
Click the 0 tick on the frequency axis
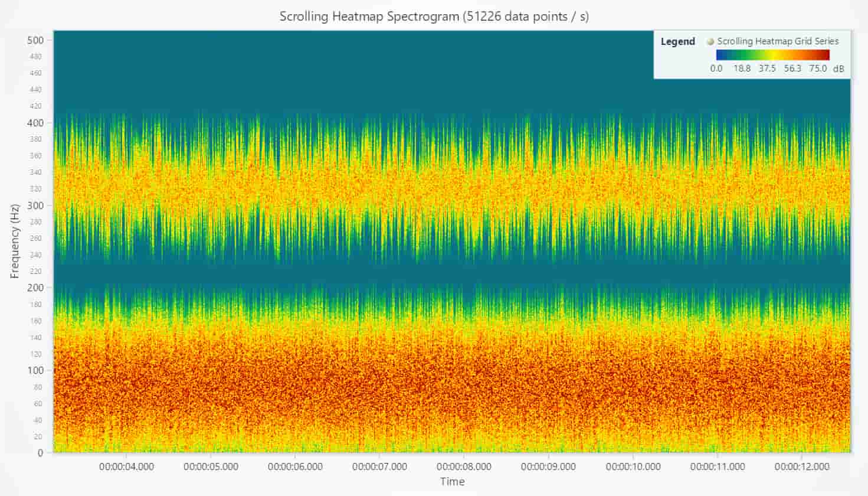point(40,453)
